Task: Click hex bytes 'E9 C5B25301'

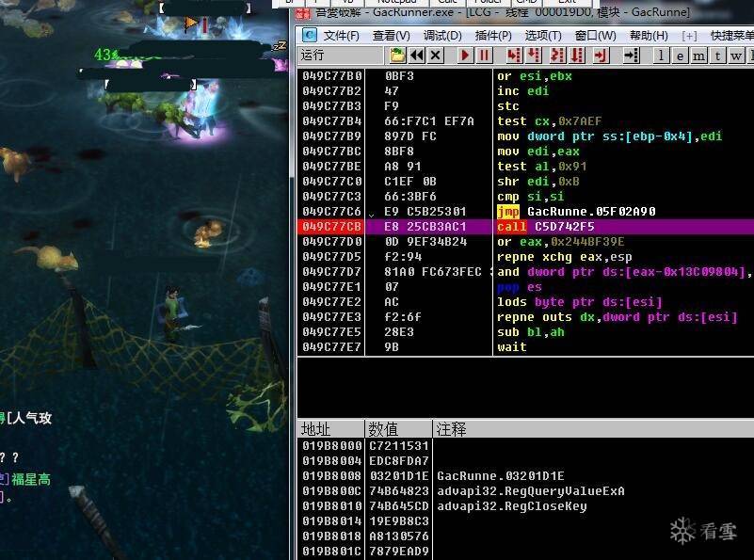Action: tap(425, 212)
